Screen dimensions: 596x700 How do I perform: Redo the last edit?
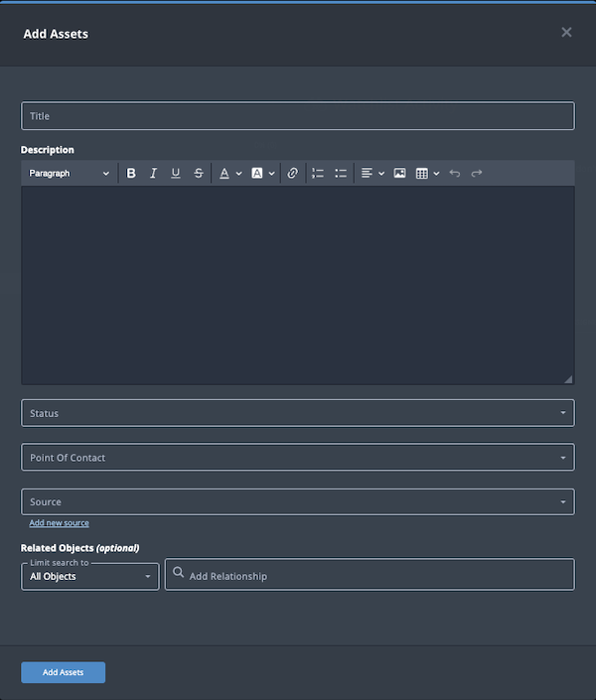point(477,173)
